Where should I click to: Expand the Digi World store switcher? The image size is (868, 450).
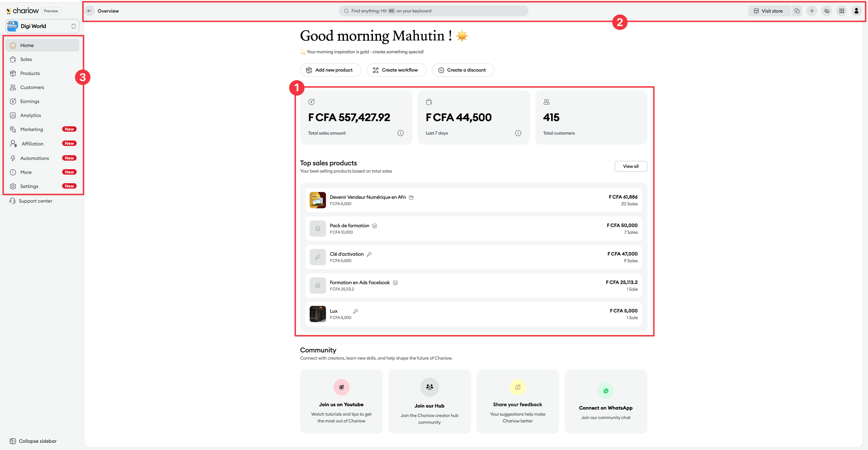pos(73,26)
